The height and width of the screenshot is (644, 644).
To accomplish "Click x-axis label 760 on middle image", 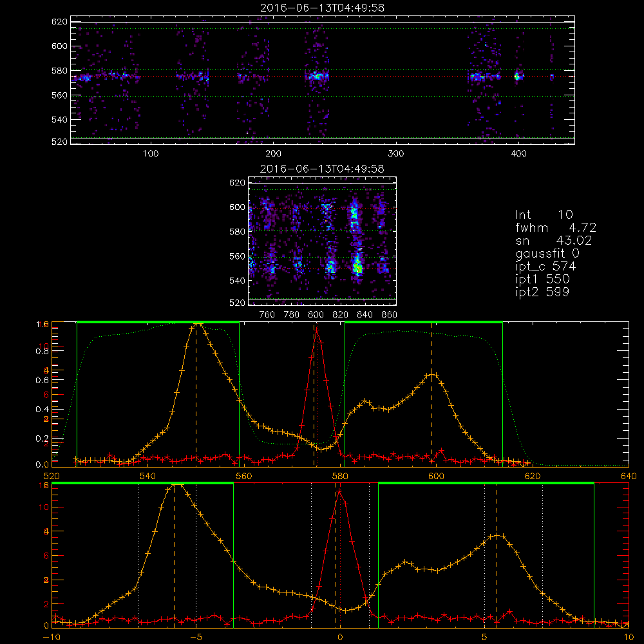I will click(267, 315).
